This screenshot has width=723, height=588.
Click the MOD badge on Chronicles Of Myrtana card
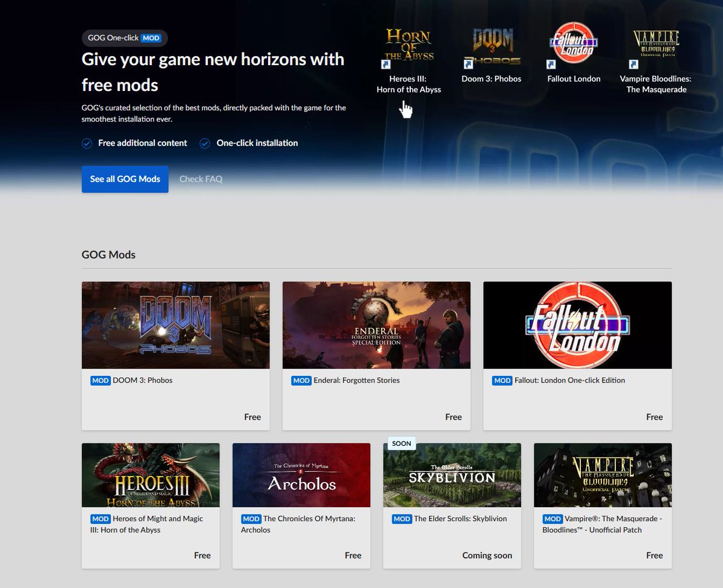(251, 519)
